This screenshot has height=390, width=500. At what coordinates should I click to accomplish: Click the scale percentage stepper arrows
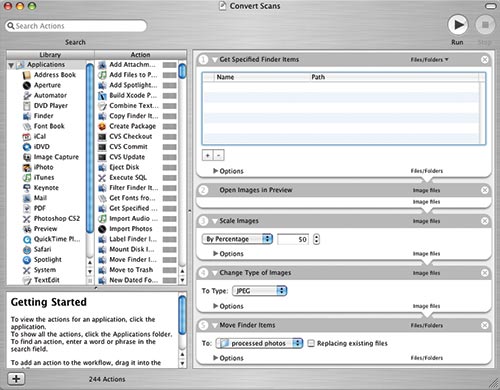pyautogui.click(x=316, y=239)
